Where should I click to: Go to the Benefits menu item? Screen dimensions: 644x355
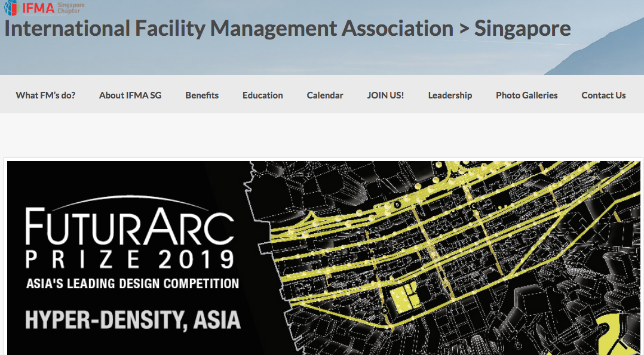[x=202, y=95]
